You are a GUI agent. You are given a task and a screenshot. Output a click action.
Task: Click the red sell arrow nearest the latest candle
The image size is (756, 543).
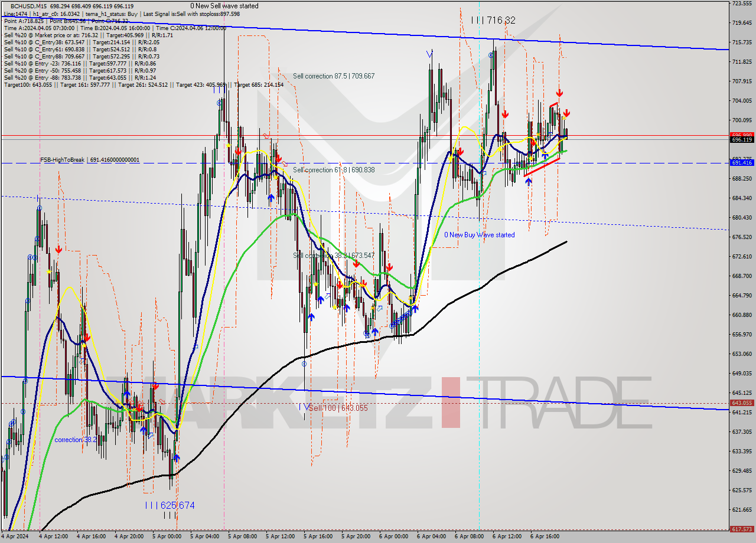(566, 113)
